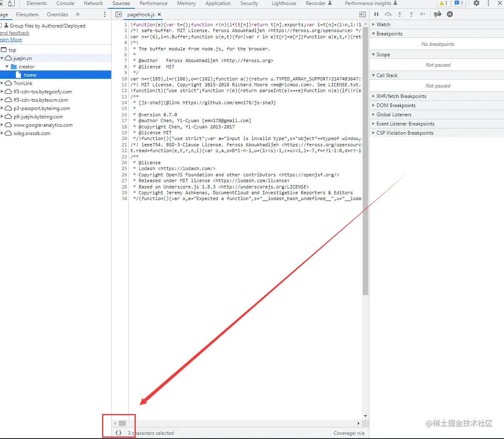Switch to the Console tab

coord(65,3)
